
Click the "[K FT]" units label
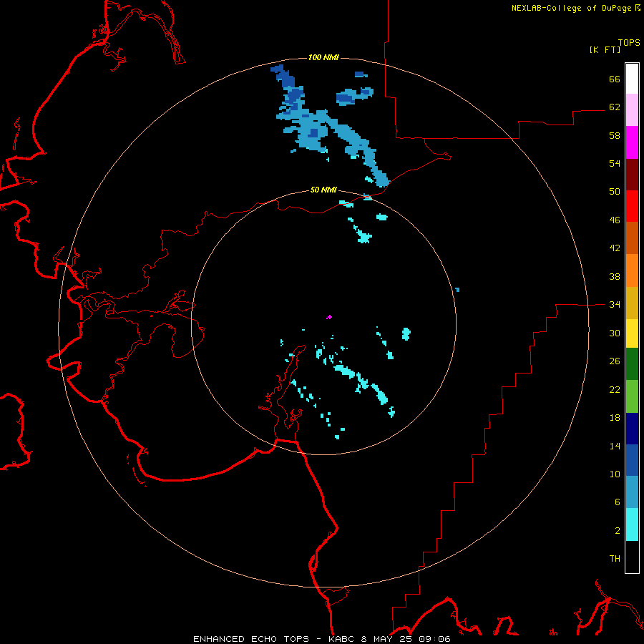[x=605, y=49]
